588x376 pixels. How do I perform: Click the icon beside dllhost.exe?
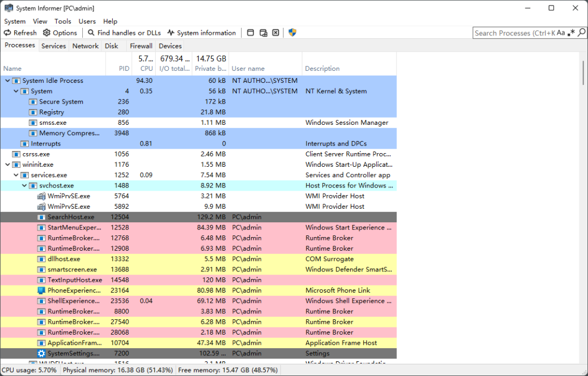[x=41, y=259]
